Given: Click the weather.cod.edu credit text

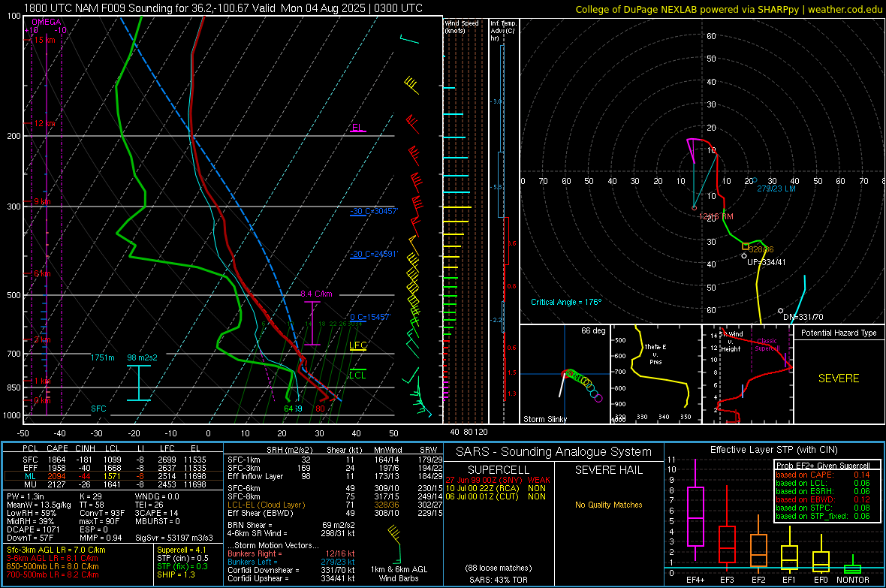Looking at the screenshot, I should [845, 9].
